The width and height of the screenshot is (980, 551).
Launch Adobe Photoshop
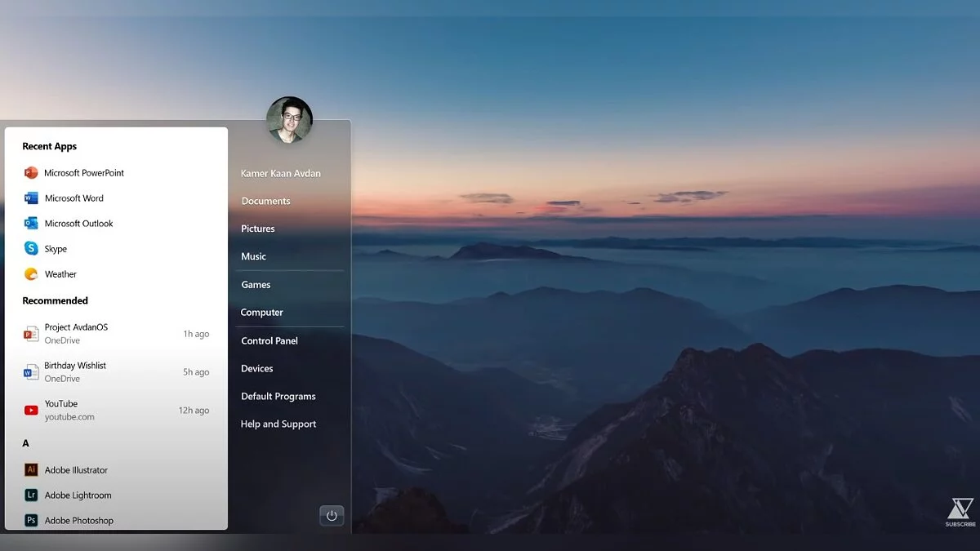tap(78, 520)
